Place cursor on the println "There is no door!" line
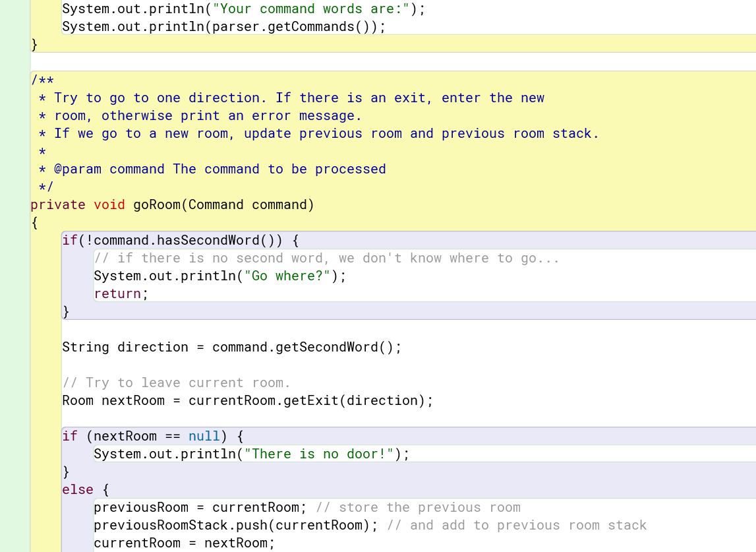756x552 pixels. point(252,454)
